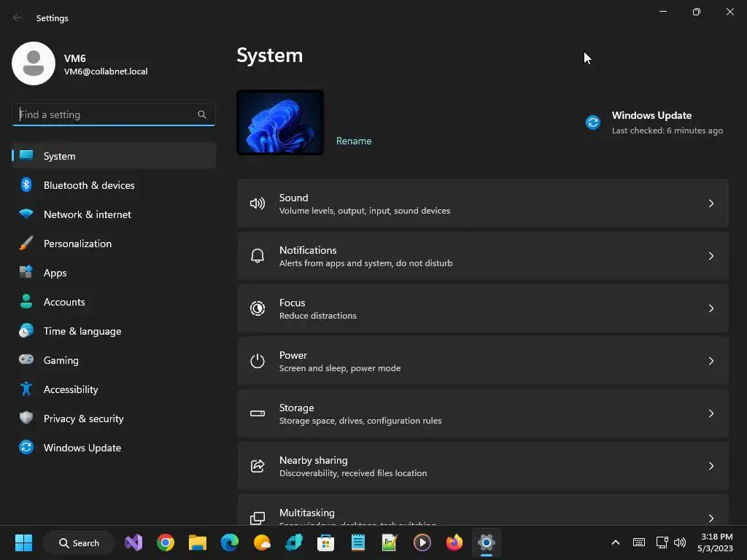Image resolution: width=747 pixels, height=560 pixels.
Task: Open Windows Update status at top right
Action: coord(654,122)
